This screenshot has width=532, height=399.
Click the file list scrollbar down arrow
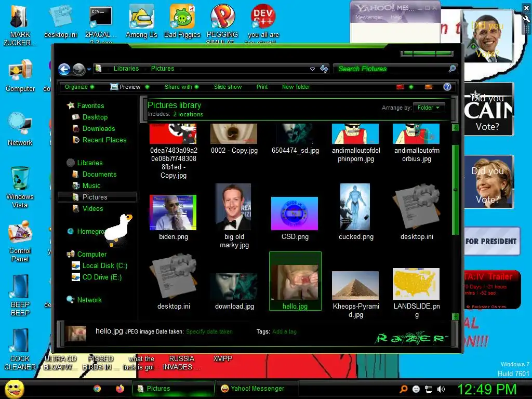455,316
